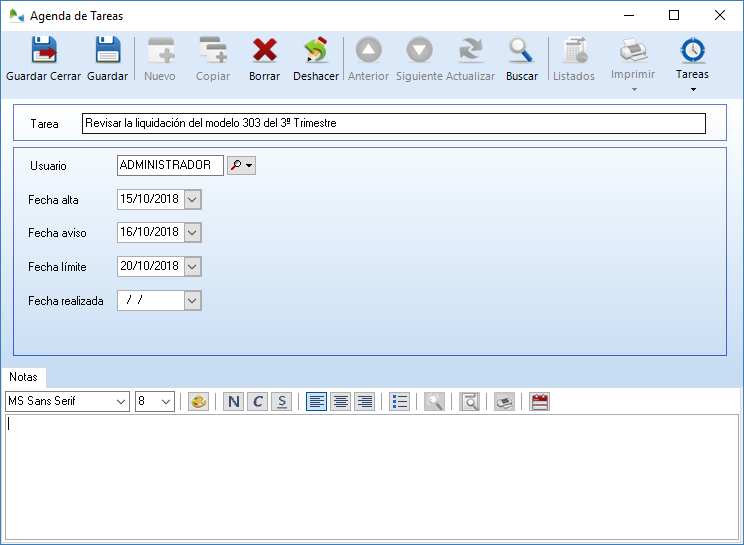Toggle bulleted list in notes

pyautogui.click(x=400, y=402)
